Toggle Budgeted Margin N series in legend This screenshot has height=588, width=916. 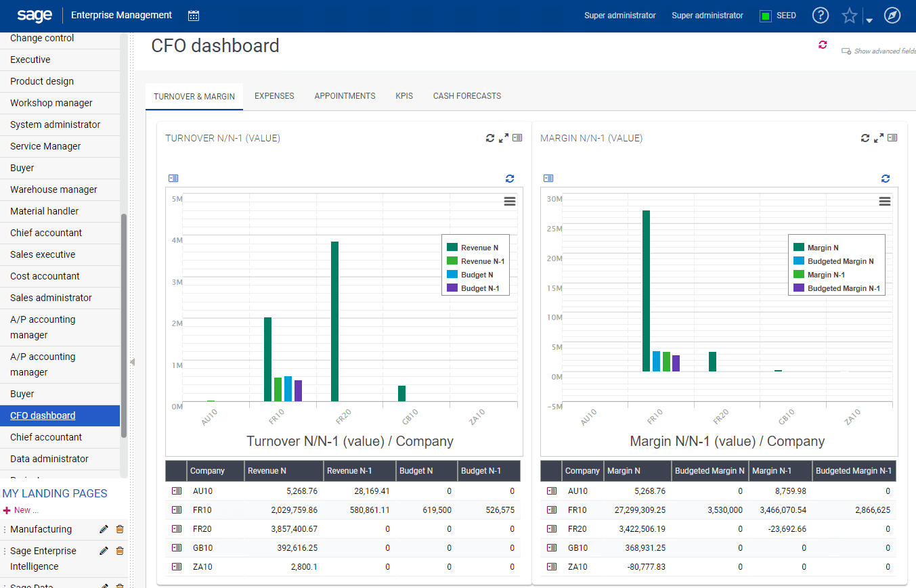[x=833, y=261]
